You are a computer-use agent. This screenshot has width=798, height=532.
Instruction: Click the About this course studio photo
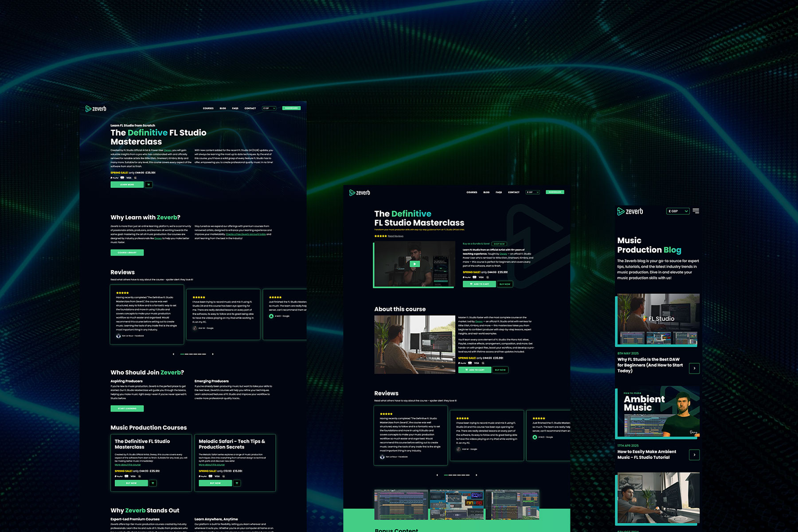(415, 345)
